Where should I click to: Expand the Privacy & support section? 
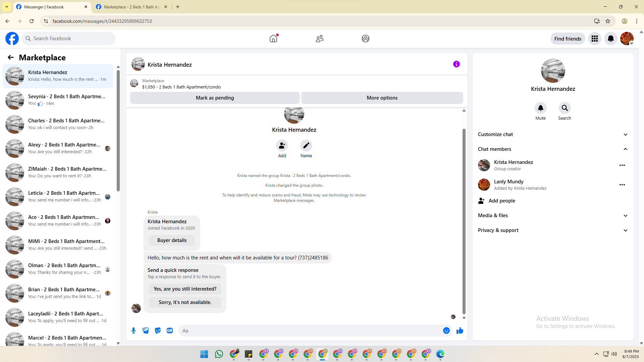coord(553,230)
